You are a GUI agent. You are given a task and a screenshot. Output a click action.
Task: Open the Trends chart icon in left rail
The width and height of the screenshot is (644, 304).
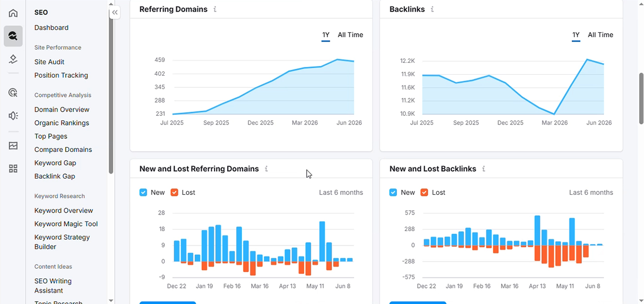click(13, 146)
